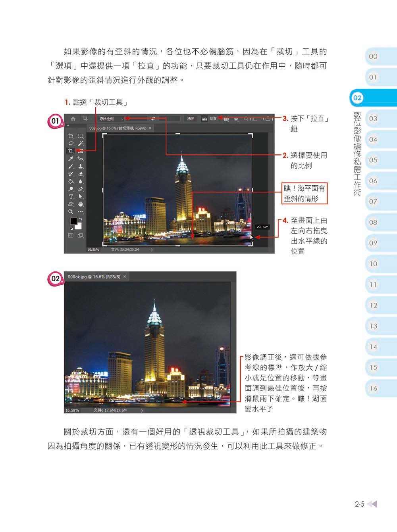The height and width of the screenshot is (532, 397).
Task: Select the Type tool
Action: [x=71, y=196]
